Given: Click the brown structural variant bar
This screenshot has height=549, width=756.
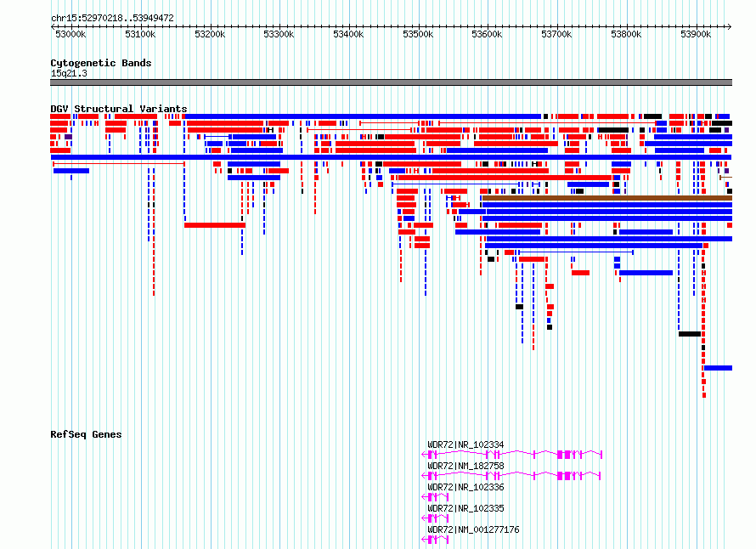Looking at the screenshot, I should (607, 198).
